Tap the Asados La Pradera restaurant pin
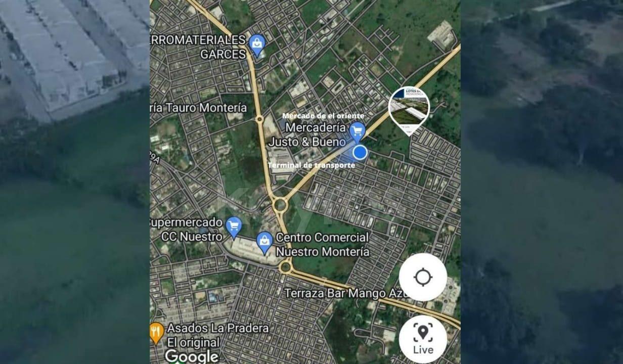This screenshot has width=623, height=364. click(157, 333)
